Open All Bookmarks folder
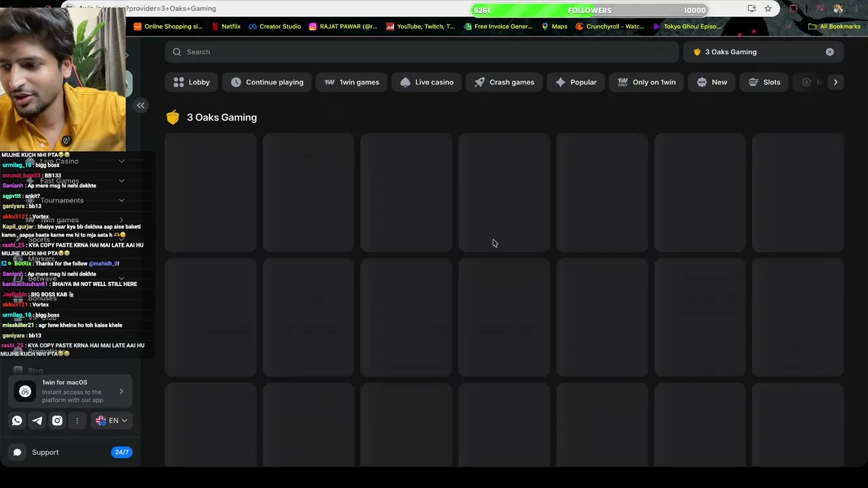This screenshot has height=488, width=868. point(835,26)
